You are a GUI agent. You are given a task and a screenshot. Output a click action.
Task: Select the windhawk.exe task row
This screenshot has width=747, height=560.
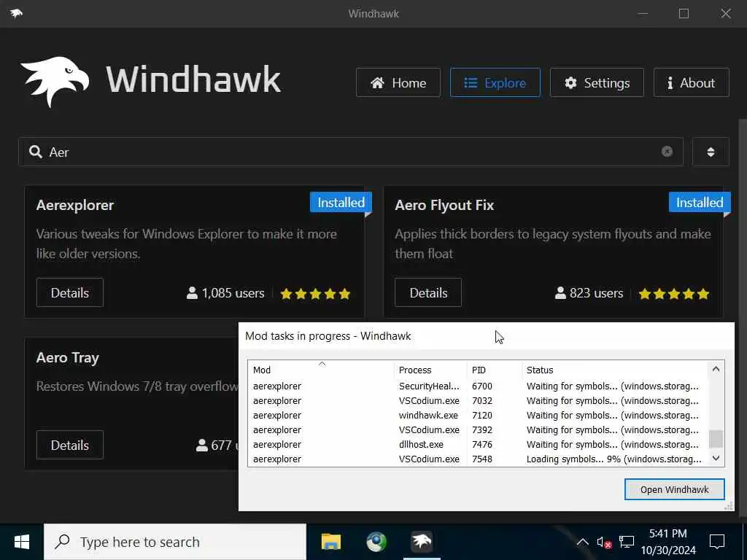[479, 415]
